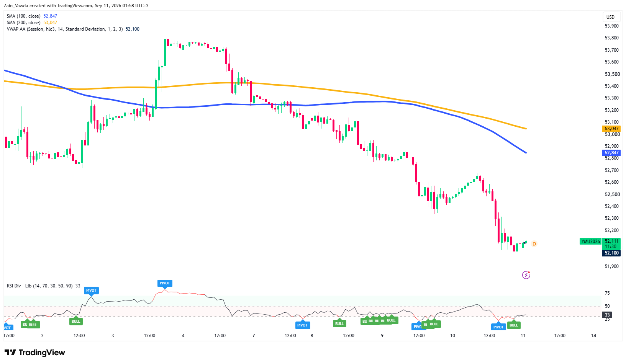The image size is (626, 364).
Task: Click the 52,100 value in VWAP legend
Action: click(133, 29)
